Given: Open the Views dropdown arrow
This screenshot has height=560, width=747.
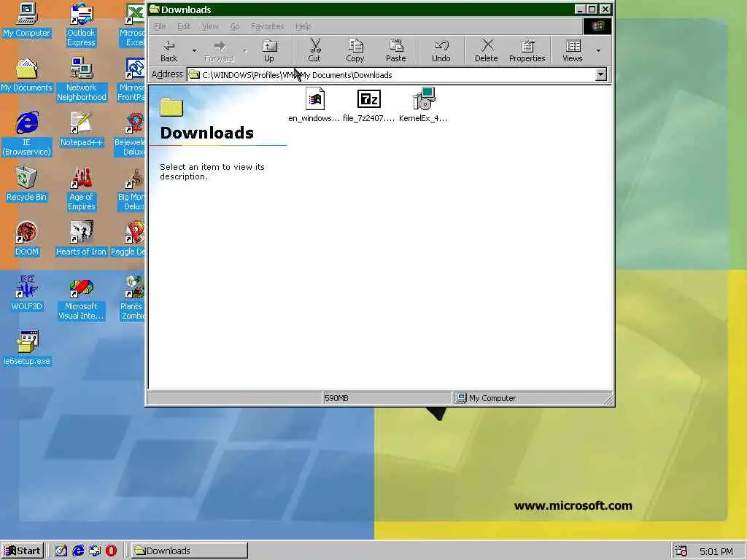Looking at the screenshot, I should (598, 50).
